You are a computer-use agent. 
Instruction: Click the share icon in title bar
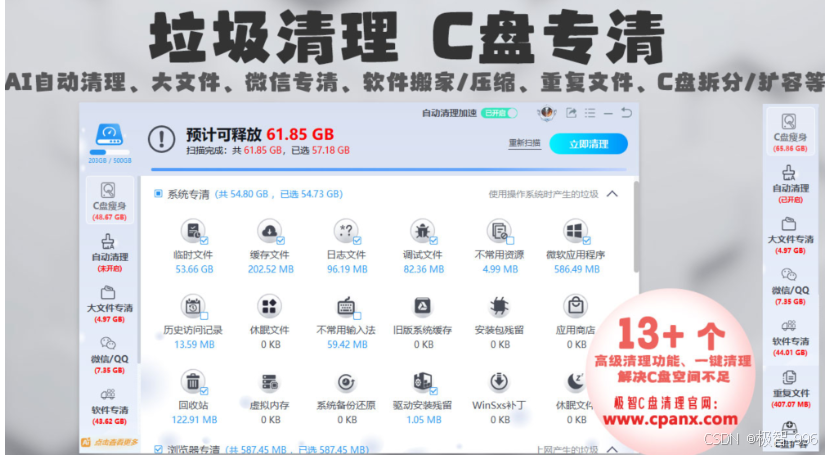(x=571, y=113)
